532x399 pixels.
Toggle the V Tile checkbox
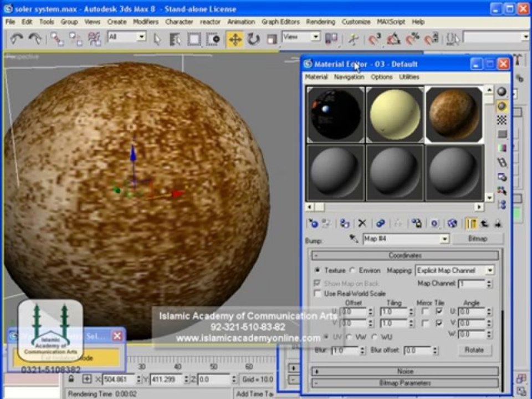coord(439,323)
